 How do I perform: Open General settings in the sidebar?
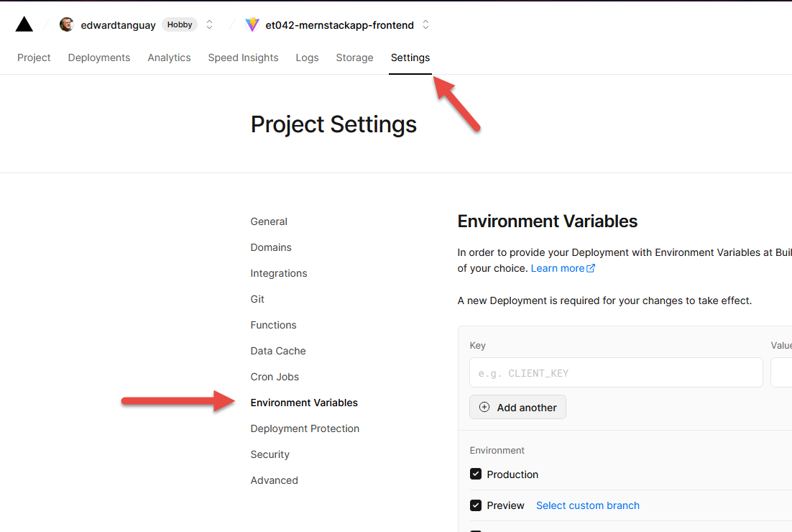tap(269, 222)
